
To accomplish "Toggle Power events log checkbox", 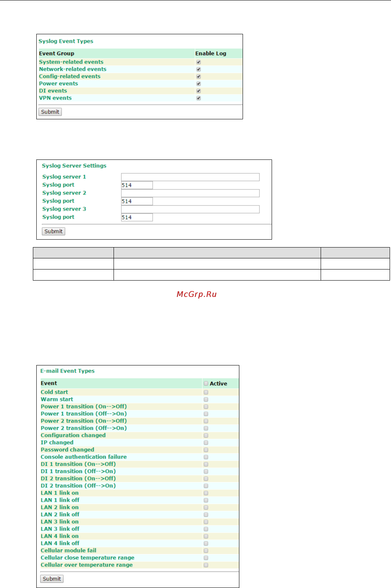I will coord(198,84).
